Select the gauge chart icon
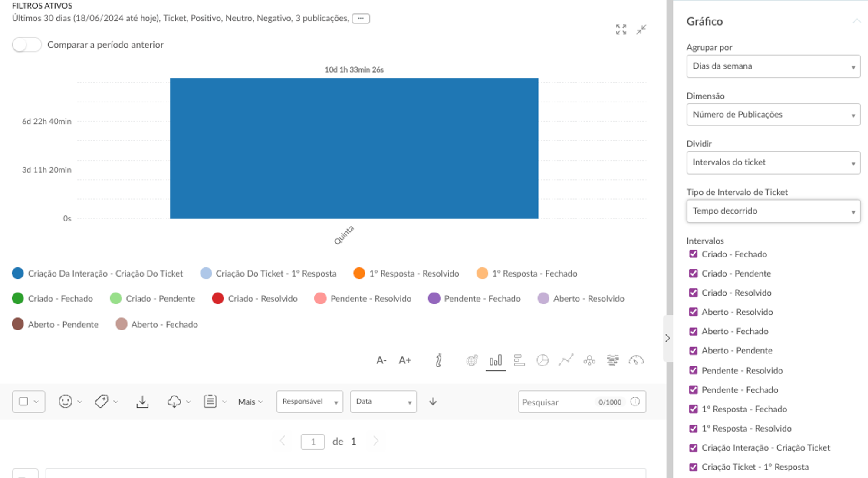 [x=636, y=360]
